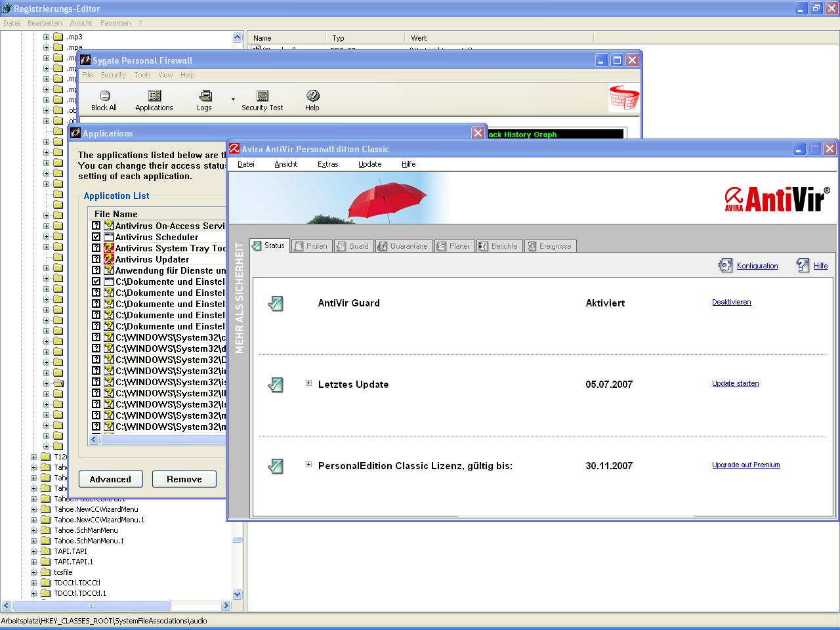Click the registry tree vertical scrollbar thumb
840x630 pixels.
point(238,539)
